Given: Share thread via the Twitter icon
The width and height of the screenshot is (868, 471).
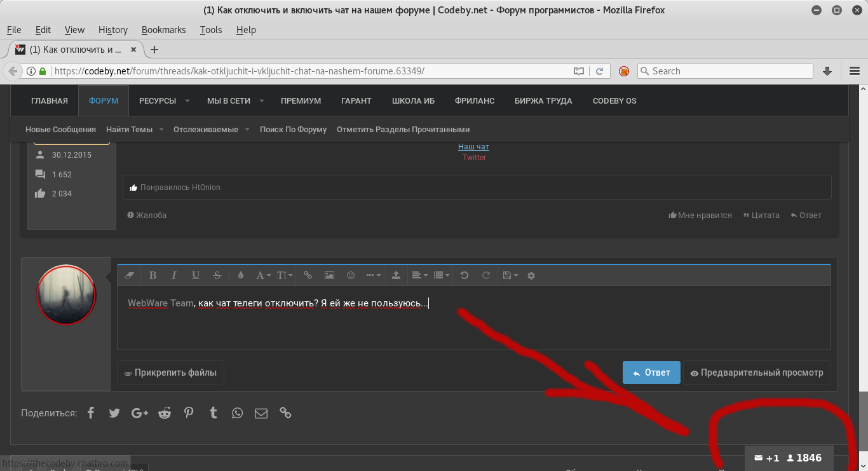Looking at the screenshot, I should coord(114,413).
